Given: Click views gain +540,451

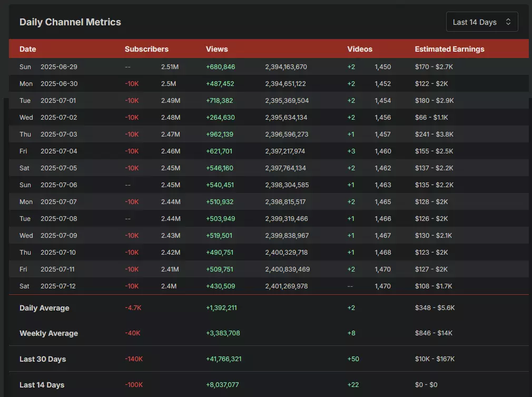Looking at the screenshot, I should [220, 185].
